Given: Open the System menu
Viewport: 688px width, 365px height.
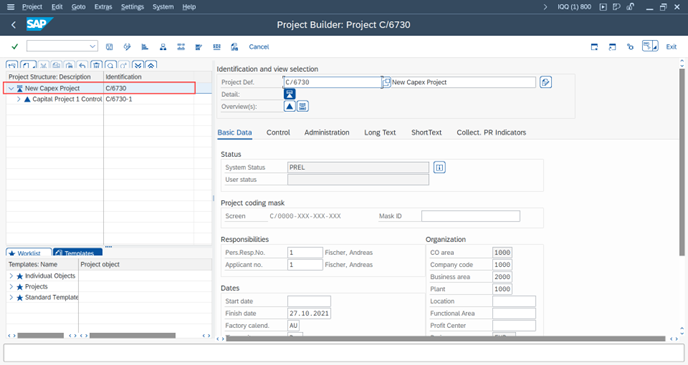Looking at the screenshot, I should tap(163, 7).
